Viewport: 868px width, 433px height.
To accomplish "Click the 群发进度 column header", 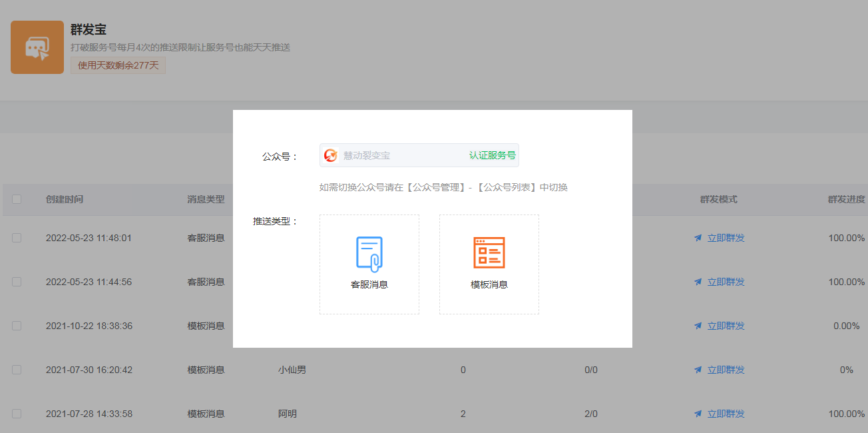I will 847,199.
